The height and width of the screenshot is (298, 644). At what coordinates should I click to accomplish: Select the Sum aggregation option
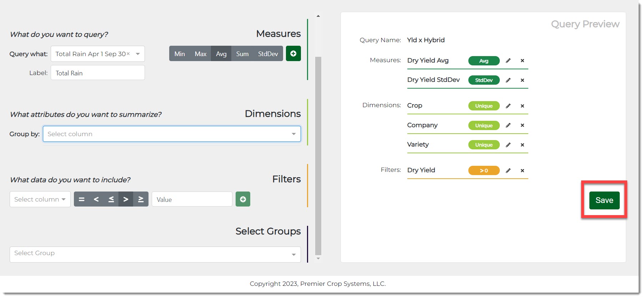(242, 54)
